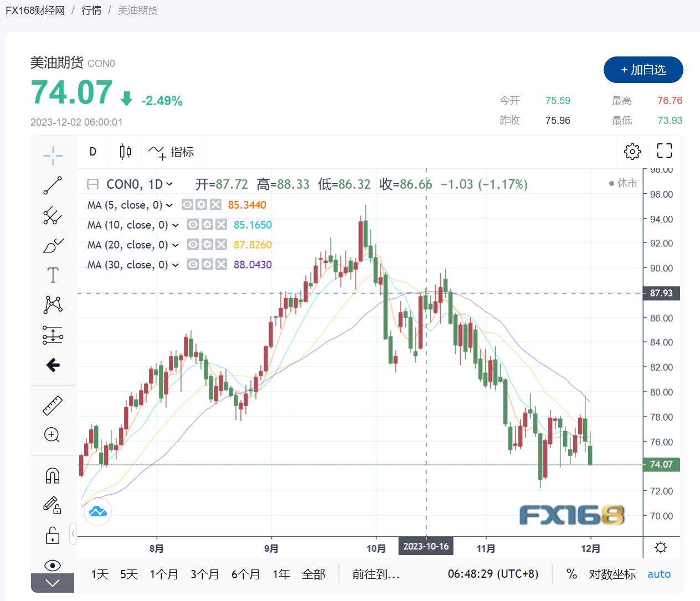This screenshot has height=601, width=700.
Task: Select the brush drawing tool
Action: click(53, 245)
